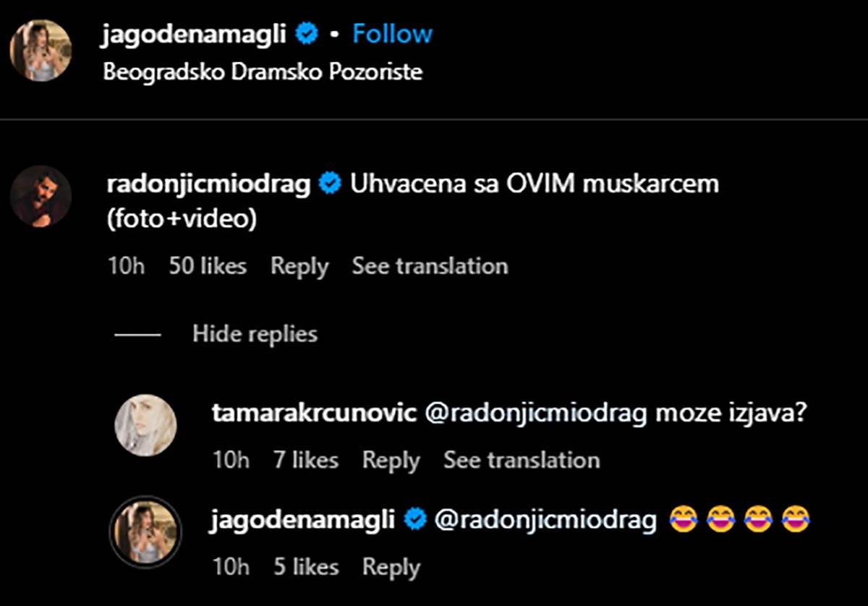Open radonjicmiodrag avatar photo
Screen dimensions: 868x606
pos(41,196)
